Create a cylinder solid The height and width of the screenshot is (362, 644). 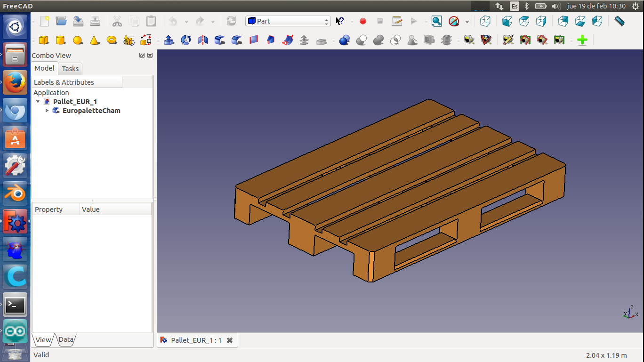60,40
